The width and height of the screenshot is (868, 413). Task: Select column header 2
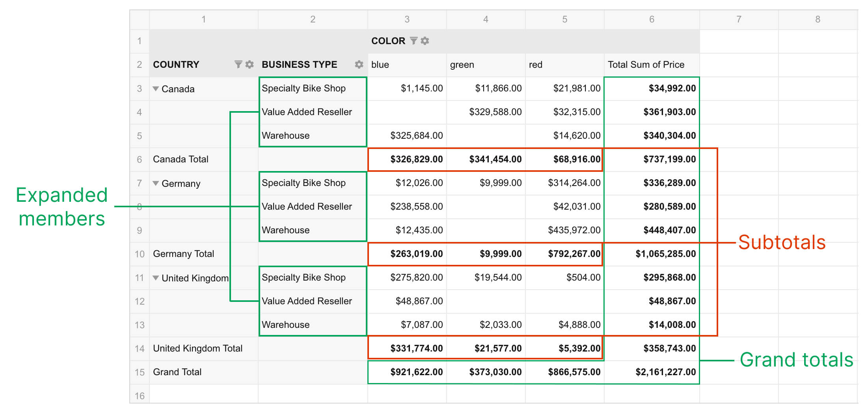point(313,19)
